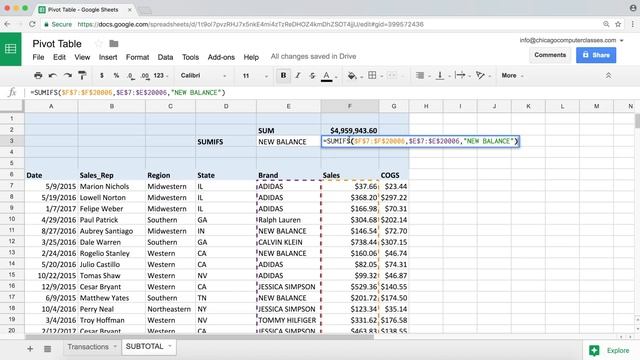Open the Help menu
Screen dimensions: 640x360
[251, 57]
